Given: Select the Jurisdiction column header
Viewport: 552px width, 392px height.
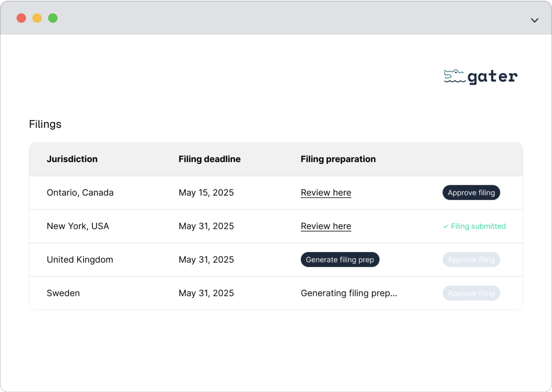Looking at the screenshot, I should pos(72,159).
